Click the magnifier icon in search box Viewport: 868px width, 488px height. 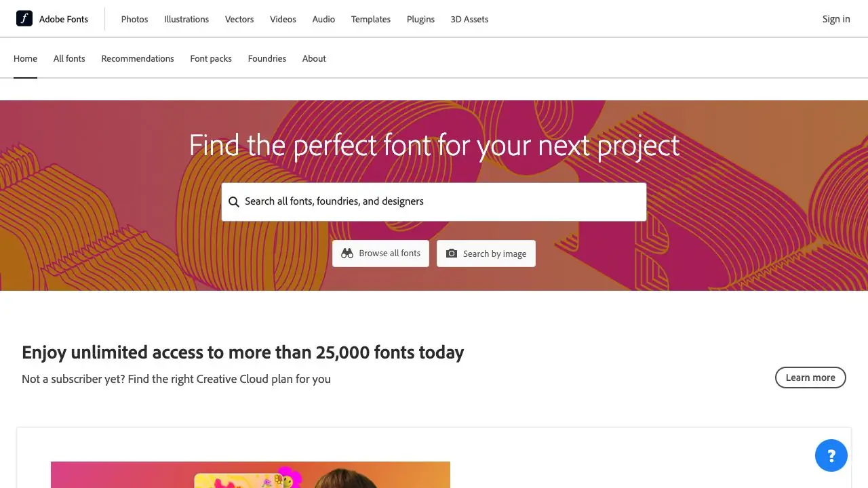(x=234, y=202)
